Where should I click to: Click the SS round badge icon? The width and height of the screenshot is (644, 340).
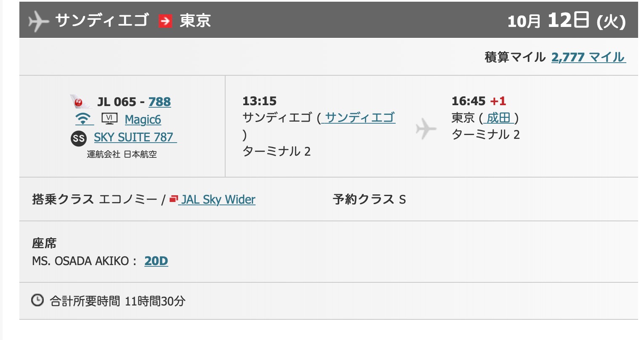79,138
